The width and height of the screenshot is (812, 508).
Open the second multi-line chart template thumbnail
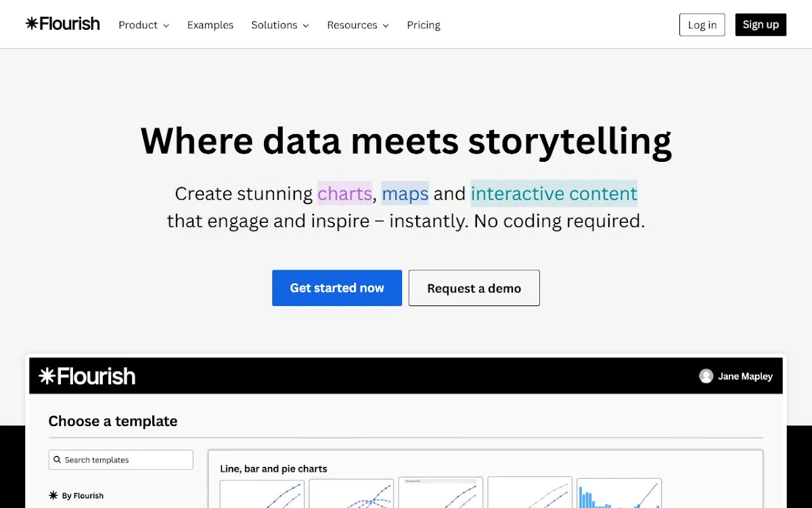point(351,493)
